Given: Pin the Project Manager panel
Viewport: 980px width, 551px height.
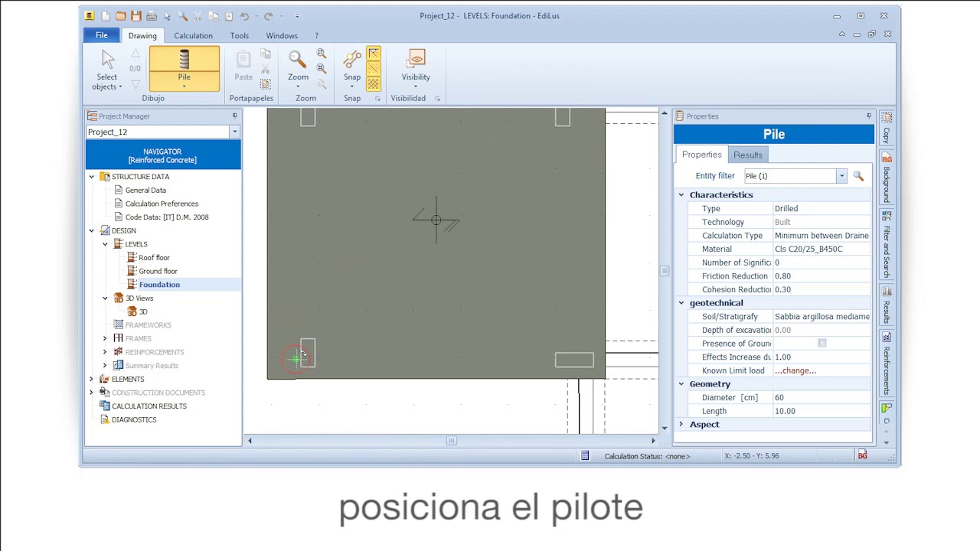Looking at the screenshot, I should (x=235, y=116).
